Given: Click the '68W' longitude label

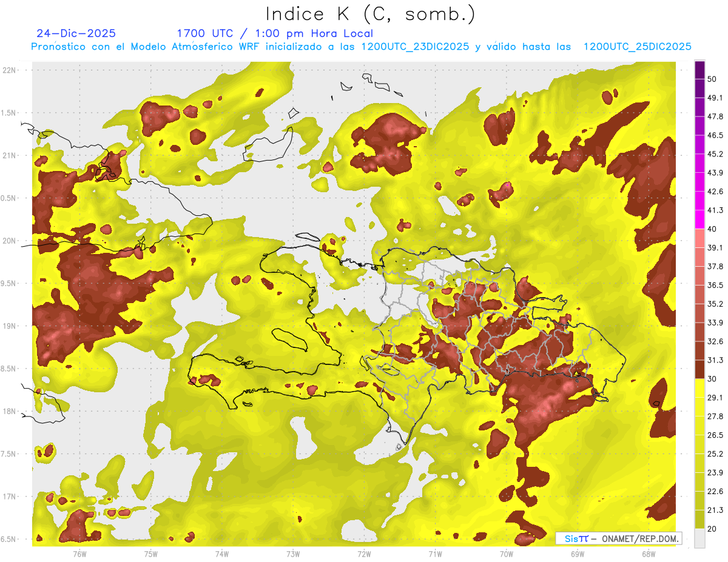Looking at the screenshot, I should point(649,554).
